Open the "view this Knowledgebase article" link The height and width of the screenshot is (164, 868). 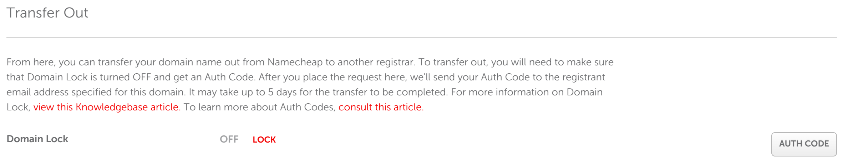point(107,107)
